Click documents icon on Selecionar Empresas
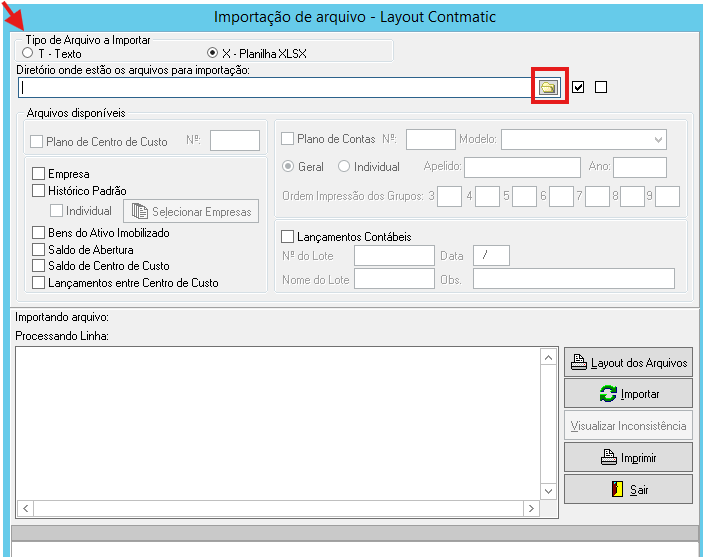This screenshot has height=557, width=703. tap(139, 211)
